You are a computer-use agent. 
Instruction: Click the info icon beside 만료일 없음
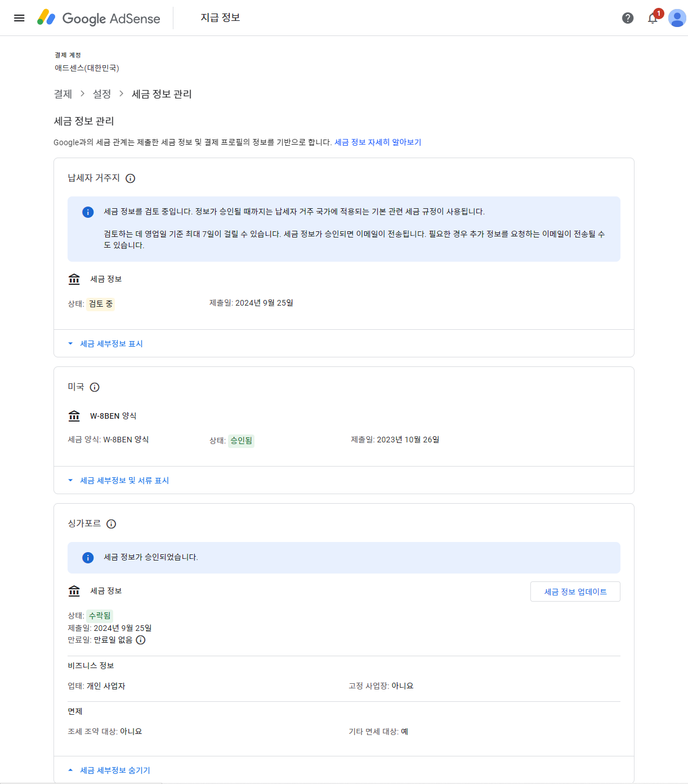[x=141, y=640]
